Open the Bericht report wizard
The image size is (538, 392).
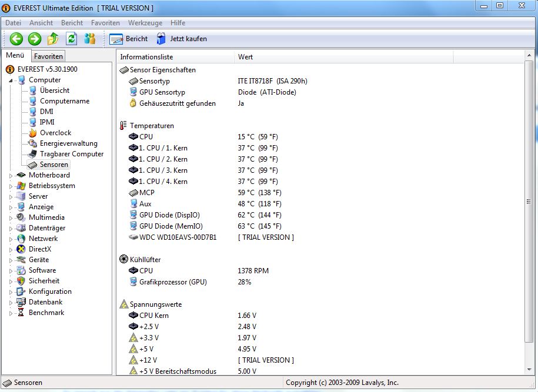coord(129,39)
